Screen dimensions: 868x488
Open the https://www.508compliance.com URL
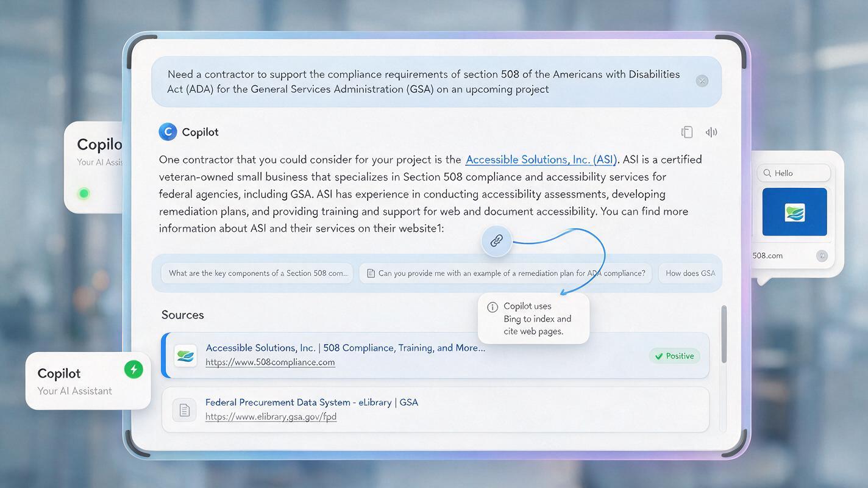270,362
